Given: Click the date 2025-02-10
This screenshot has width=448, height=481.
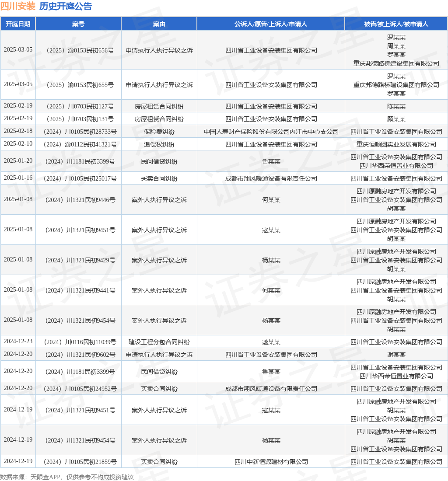Looking at the screenshot, I should 18,143.
